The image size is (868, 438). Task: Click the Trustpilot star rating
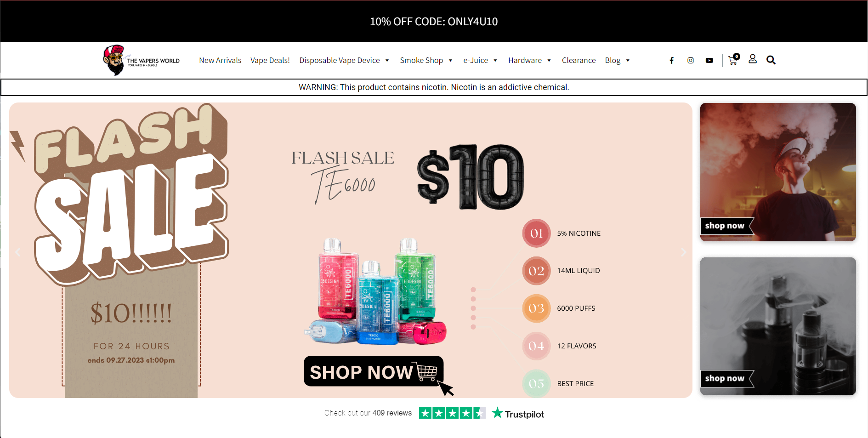pos(452,413)
